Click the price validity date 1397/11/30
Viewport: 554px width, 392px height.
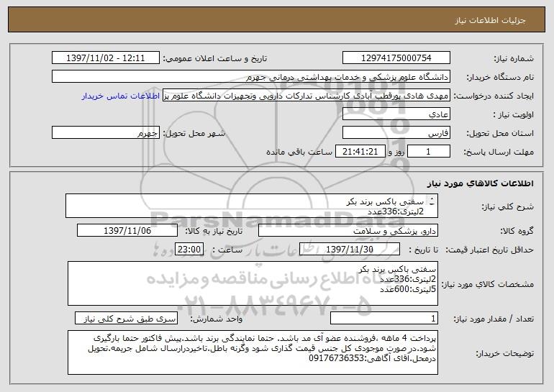[x=350, y=250]
